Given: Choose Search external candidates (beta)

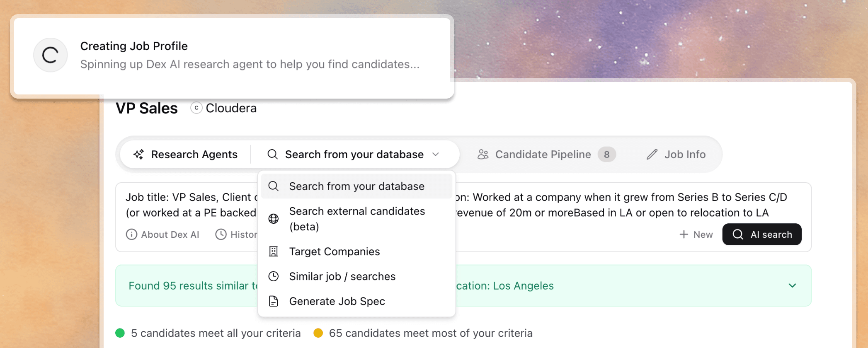Looking at the screenshot, I should pos(356,219).
